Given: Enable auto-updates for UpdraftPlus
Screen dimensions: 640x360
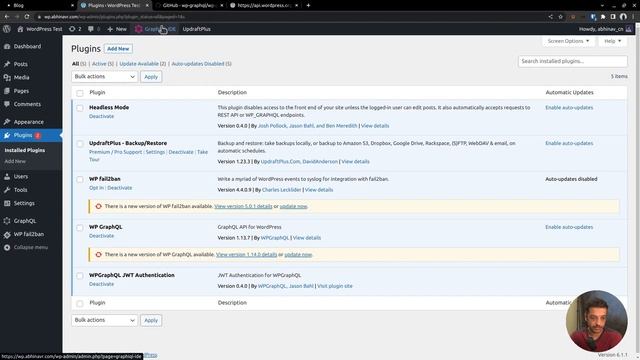Looking at the screenshot, I should coord(569,143).
